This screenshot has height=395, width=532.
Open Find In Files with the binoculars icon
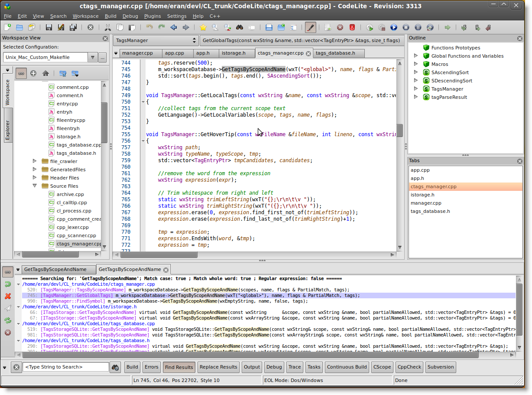coord(240,27)
